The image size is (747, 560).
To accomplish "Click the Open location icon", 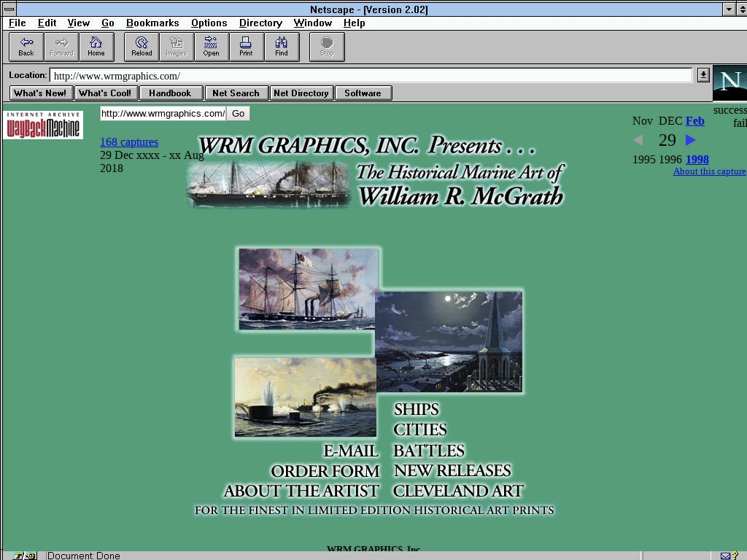I will (x=211, y=47).
